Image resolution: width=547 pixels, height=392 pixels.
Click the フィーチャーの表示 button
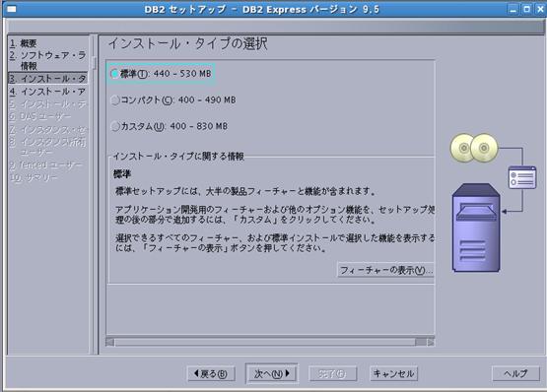385,270
